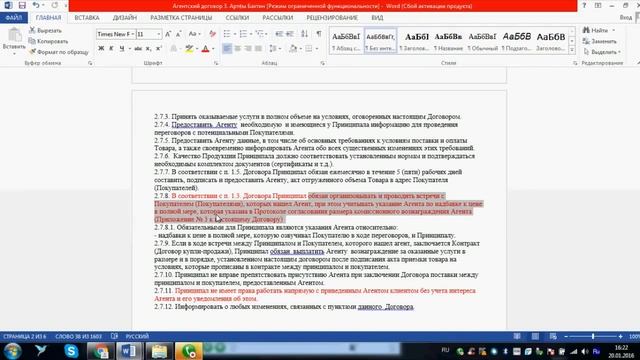Click Заменить replace icon
This screenshot has height=360, width=640.
(x=600, y=41)
